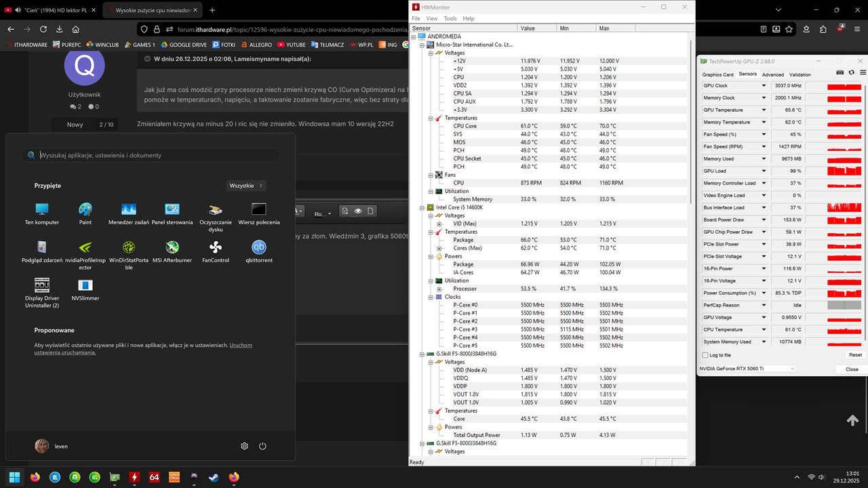This screenshot has width=868, height=488.
Task: Expand Processor utilization node in HWMonitor
Action: click(439, 289)
